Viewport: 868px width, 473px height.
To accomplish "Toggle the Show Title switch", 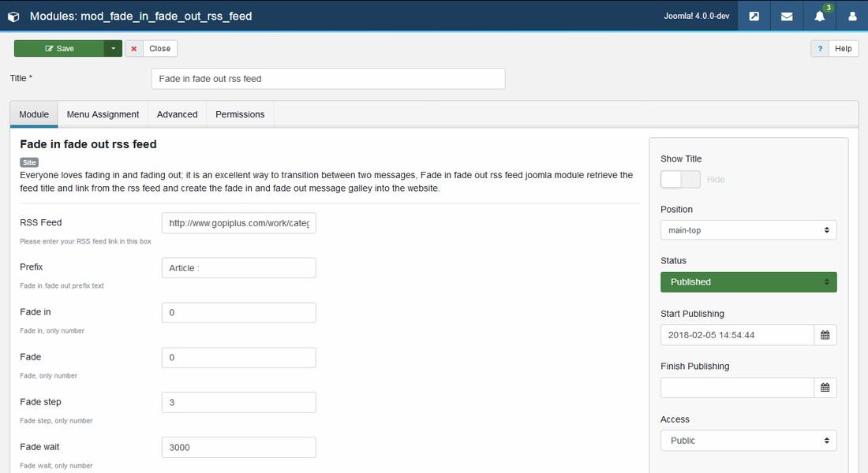I will click(680, 179).
